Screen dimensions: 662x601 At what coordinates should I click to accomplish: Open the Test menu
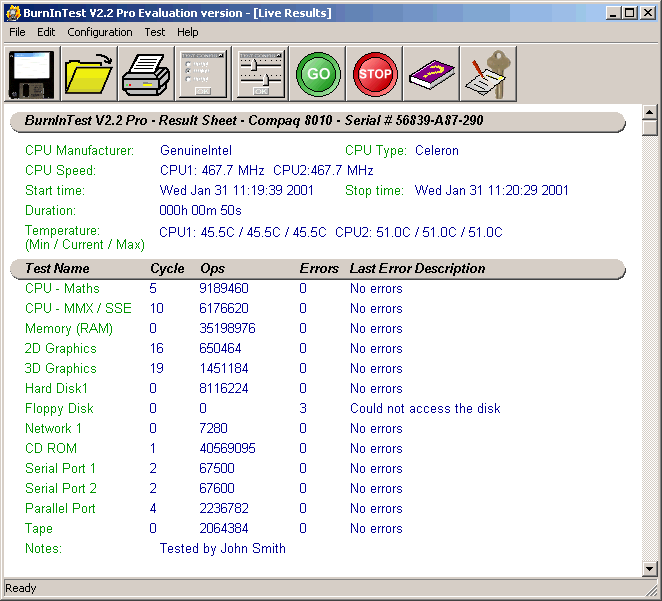[155, 32]
